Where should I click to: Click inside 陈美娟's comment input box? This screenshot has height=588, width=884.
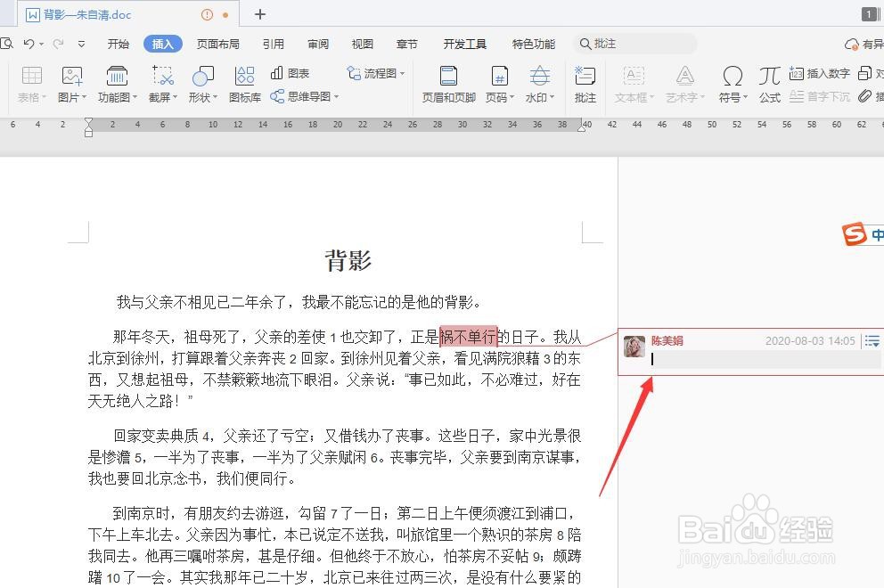(x=762, y=359)
